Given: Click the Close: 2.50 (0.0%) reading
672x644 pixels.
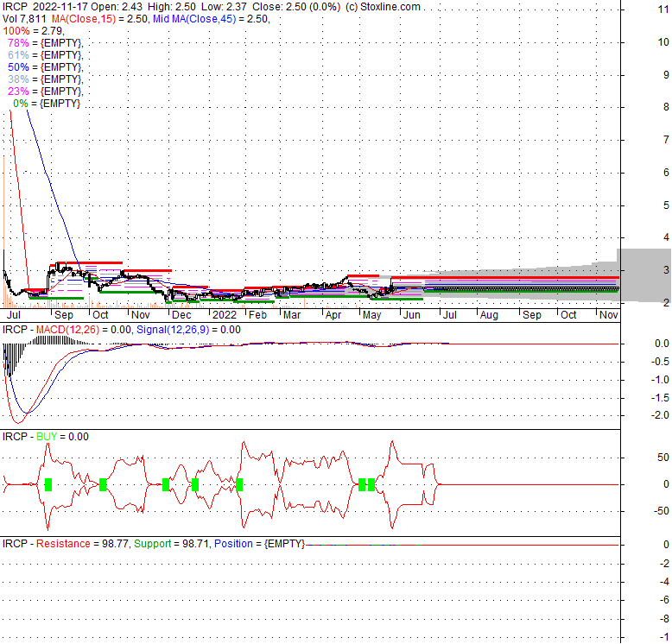Looking at the screenshot, I should tap(296, 7).
